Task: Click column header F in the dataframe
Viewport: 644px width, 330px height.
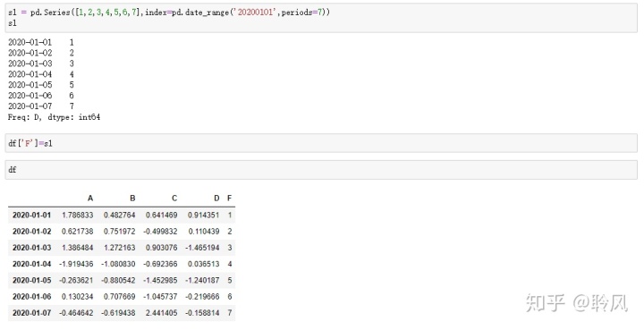Action: click(x=229, y=199)
